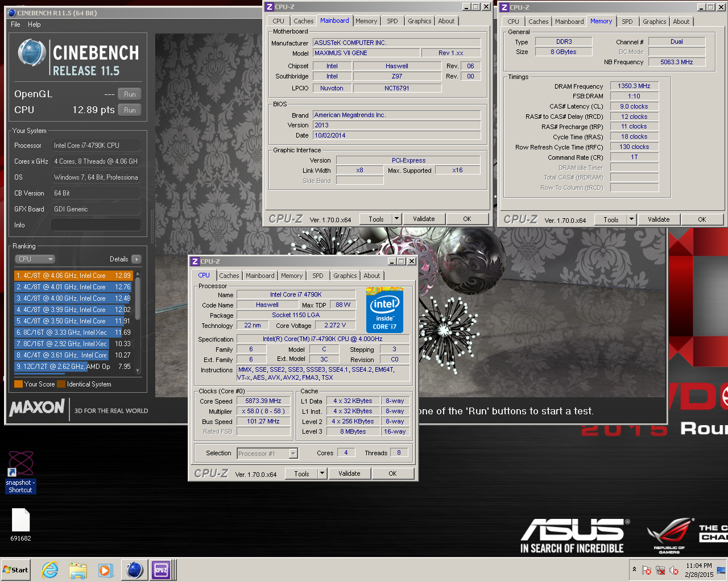Click the Cinebench logo sphere
The image size is (728, 582).
[31, 52]
